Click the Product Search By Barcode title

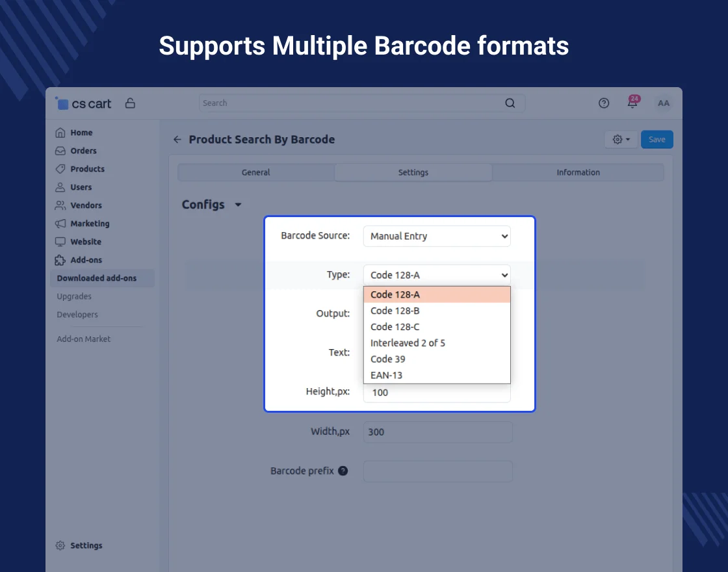point(262,139)
